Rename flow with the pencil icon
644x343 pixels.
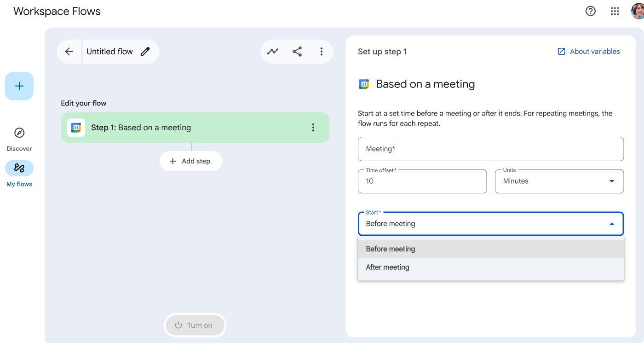click(145, 52)
